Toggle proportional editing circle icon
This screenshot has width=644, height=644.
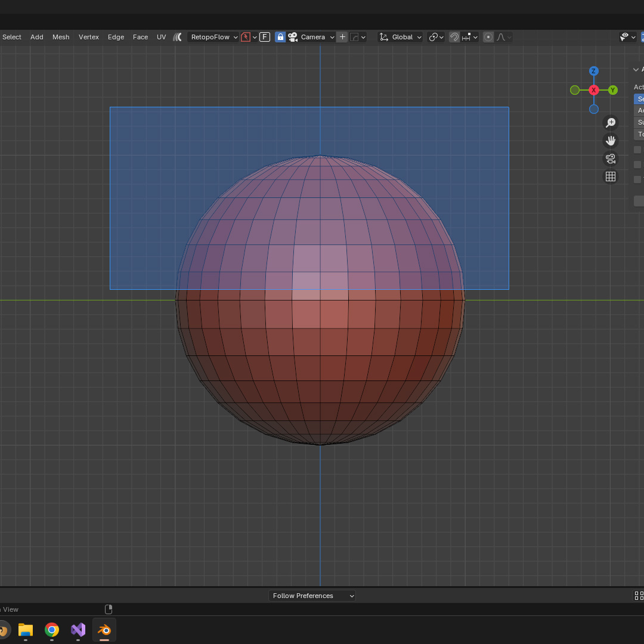click(488, 37)
